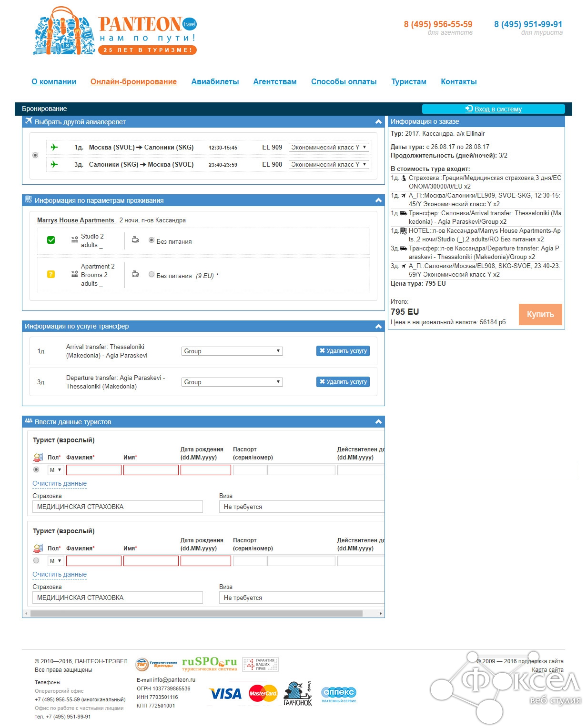This screenshot has width=587, height=728.
Task: Click the MasterCard logo in footer
Action: [x=263, y=693]
